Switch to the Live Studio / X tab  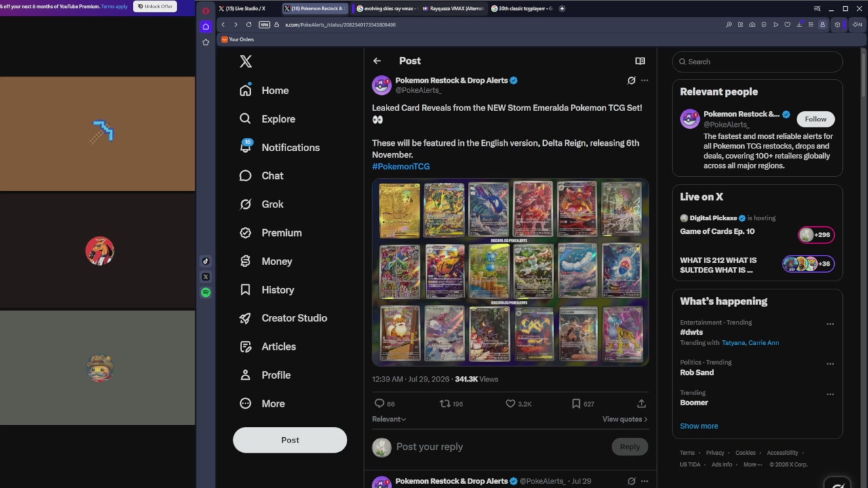tap(245, 9)
